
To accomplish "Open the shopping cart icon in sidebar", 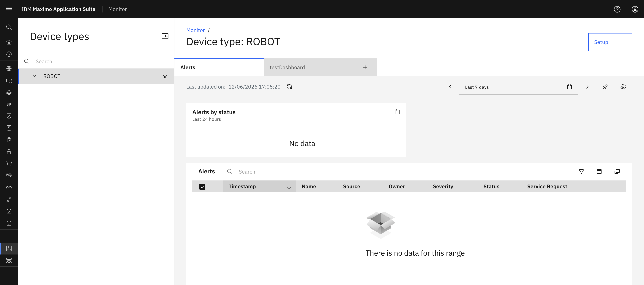I will coord(9,164).
